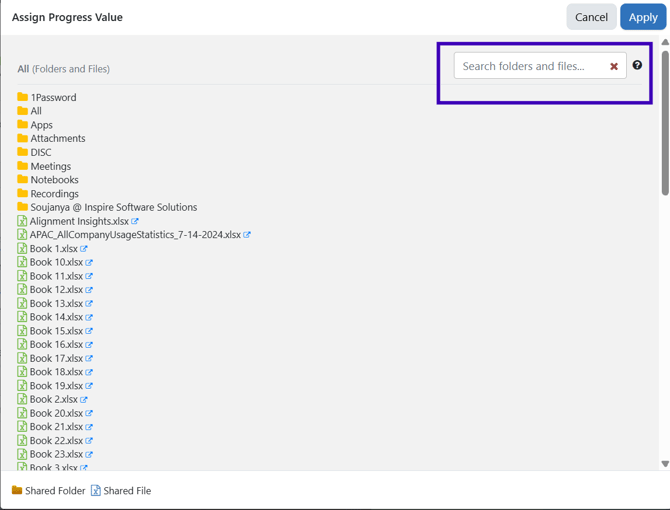Apply the progress value assignment

coord(642,17)
